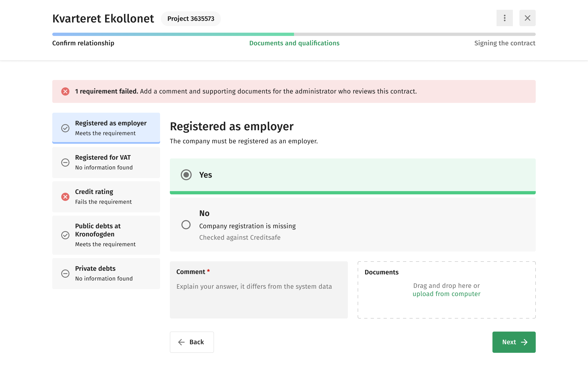Click 'Company registration is missing' text
The image size is (588, 392).
click(x=247, y=226)
